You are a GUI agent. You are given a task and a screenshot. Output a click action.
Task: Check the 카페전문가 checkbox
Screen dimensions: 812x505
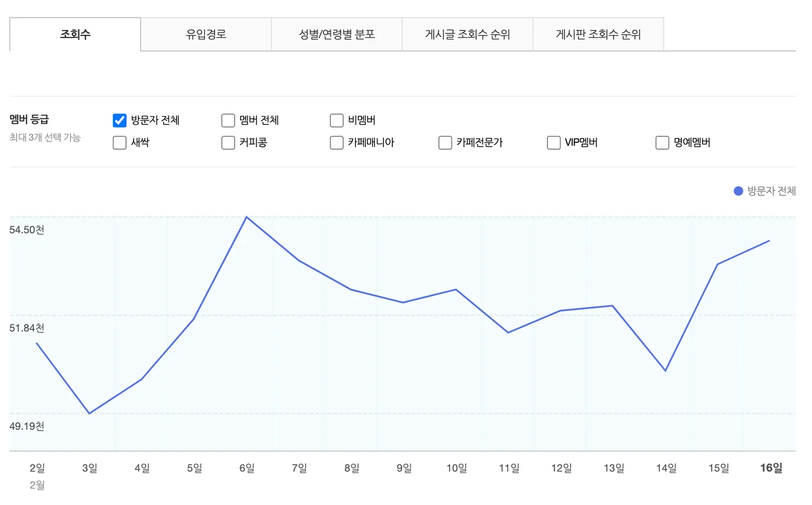(x=445, y=142)
